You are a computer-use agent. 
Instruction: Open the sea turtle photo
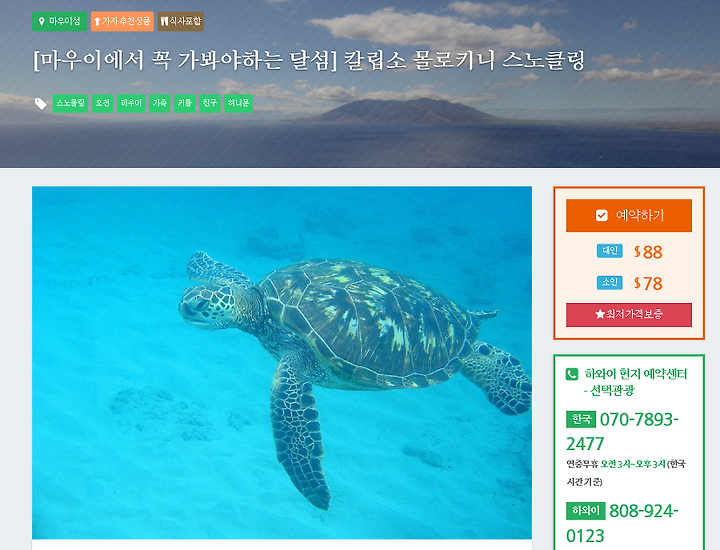click(282, 362)
